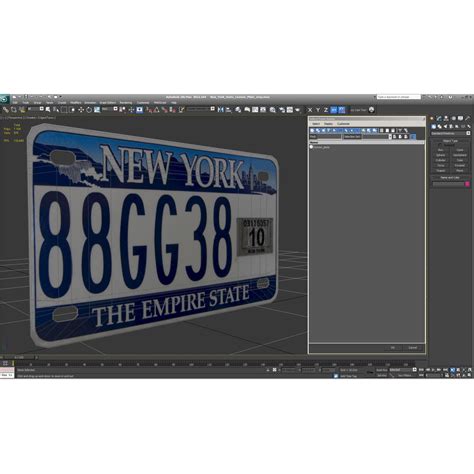
Task: Click Play Animation button
Action: point(433,370)
